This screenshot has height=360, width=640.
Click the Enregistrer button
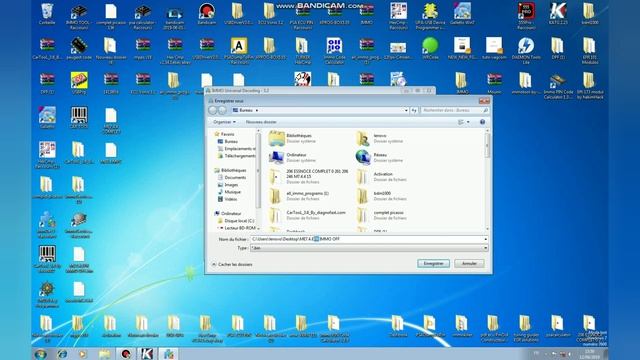tap(433, 264)
